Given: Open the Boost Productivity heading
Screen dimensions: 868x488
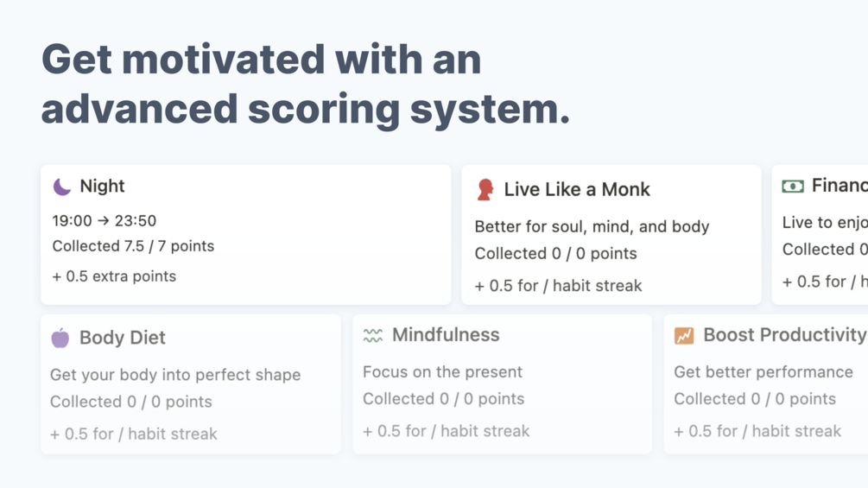Looking at the screenshot, I should (785, 335).
